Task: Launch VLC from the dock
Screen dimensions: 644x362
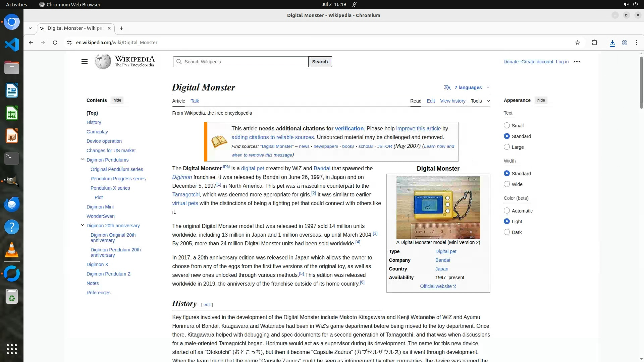Action: 12,250
